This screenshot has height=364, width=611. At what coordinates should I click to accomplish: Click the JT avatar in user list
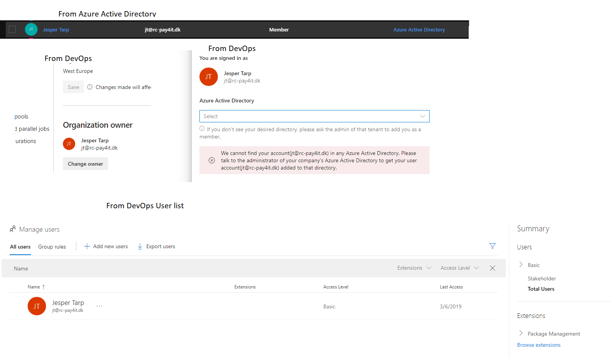pos(37,306)
